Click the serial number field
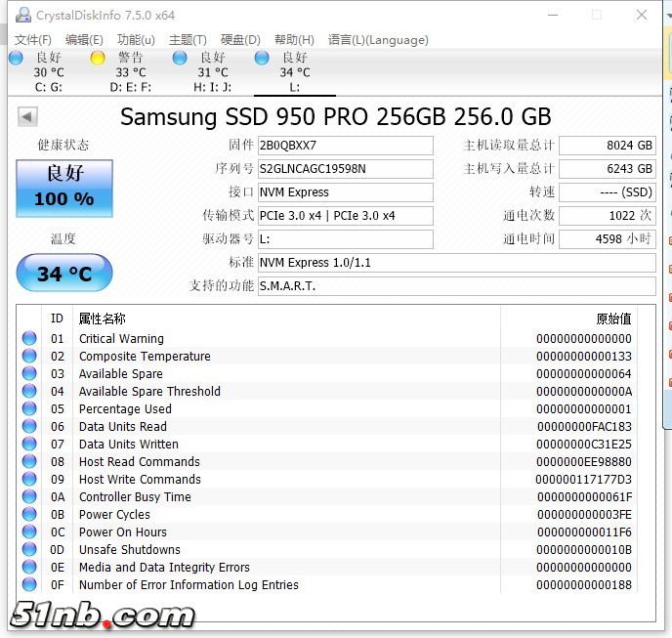This screenshot has width=672, height=638. coord(345,169)
